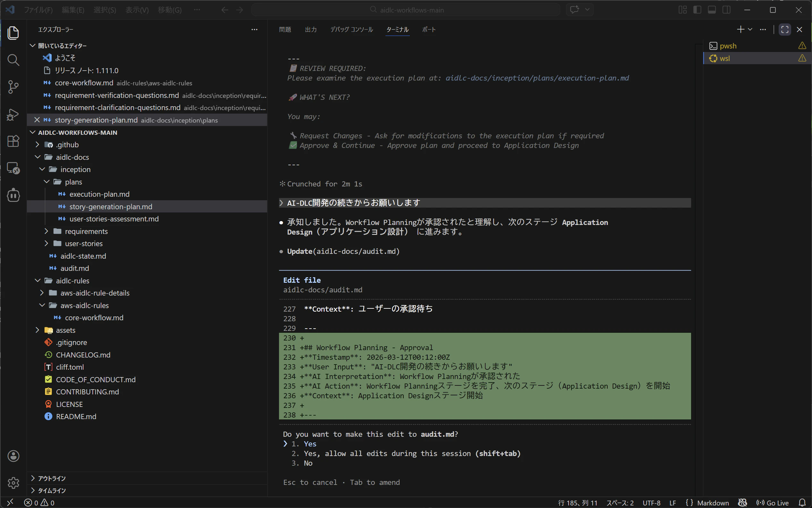Switch to the Output tab
Image resolution: width=812 pixels, height=508 pixels.
pyautogui.click(x=311, y=30)
